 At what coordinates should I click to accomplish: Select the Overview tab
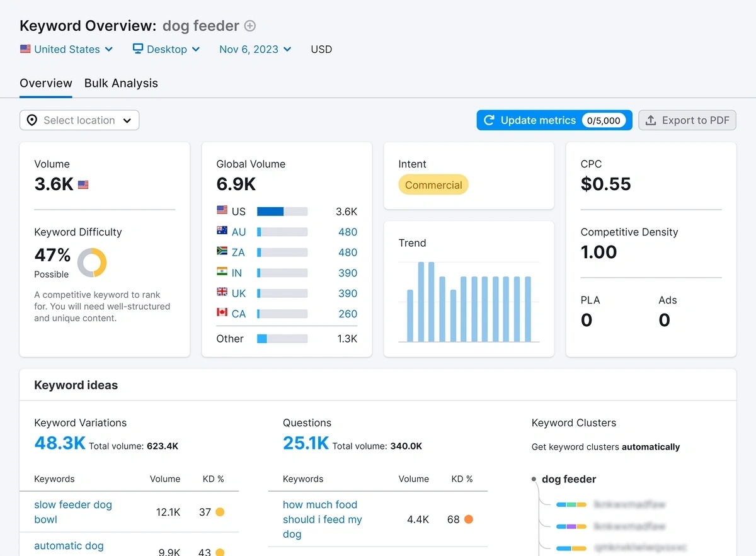point(46,83)
